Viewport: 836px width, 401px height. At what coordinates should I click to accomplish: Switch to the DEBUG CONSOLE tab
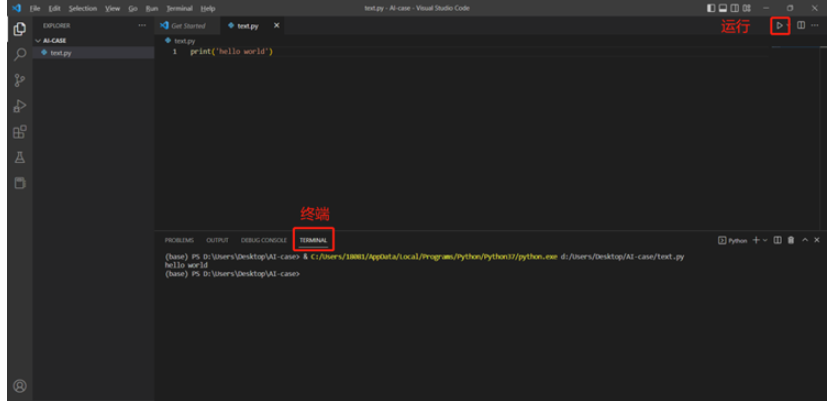click(x=264, y=240)
